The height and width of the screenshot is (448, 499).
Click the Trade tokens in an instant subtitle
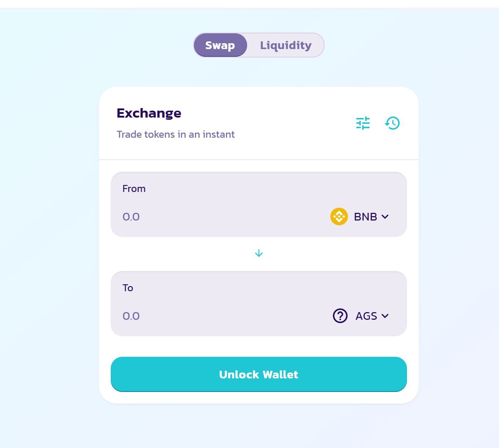click(x=176, y=134)
